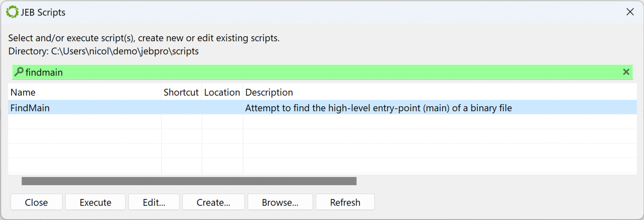Sort scripts by Name column
Screen dimensions: 644x220
(x=84, y=92)
